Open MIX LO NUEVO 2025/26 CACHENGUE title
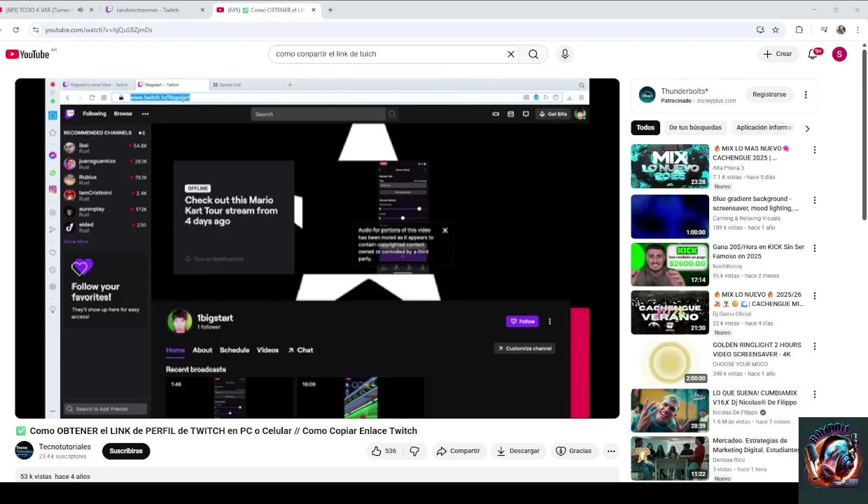This screenshot has width=868, height=504. [x=757, y=299]
